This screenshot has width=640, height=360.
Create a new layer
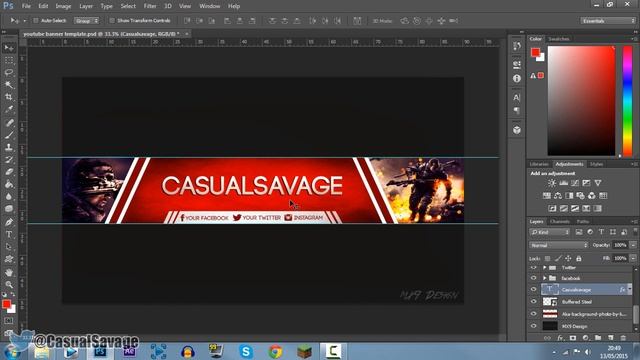click(x=611, y=338)
